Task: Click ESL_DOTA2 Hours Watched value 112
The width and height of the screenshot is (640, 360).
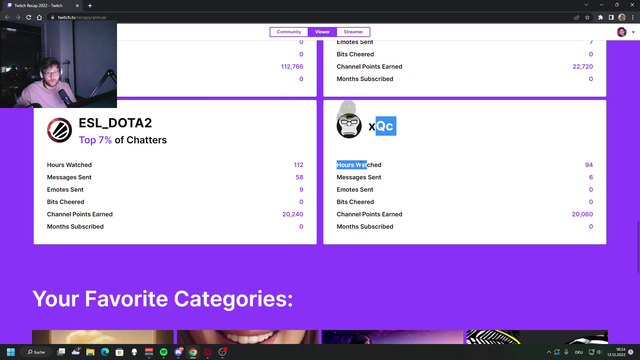Action: (x=298, y=165)
